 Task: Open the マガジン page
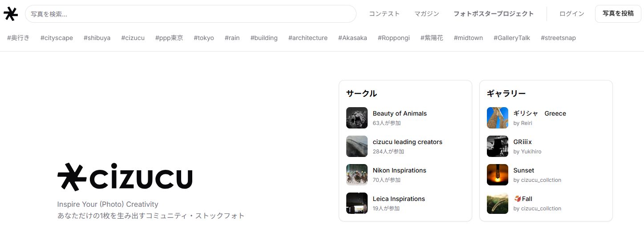427,14
